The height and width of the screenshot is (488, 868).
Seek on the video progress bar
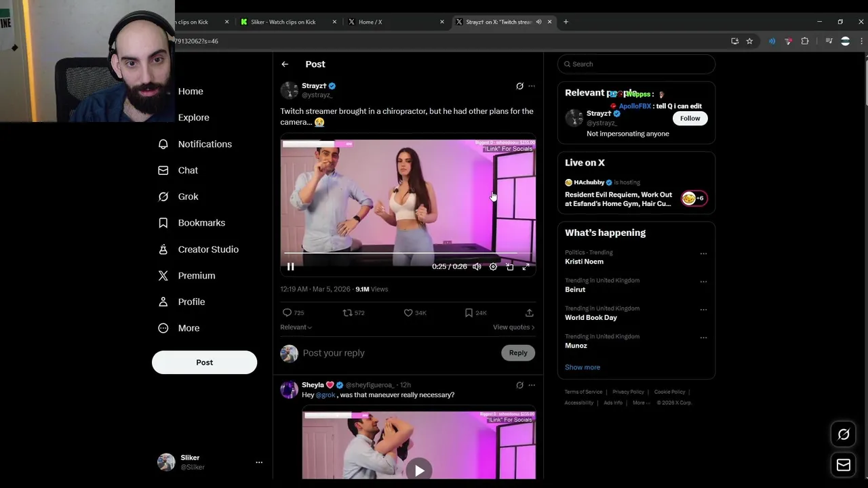click(x=408, y=253)
